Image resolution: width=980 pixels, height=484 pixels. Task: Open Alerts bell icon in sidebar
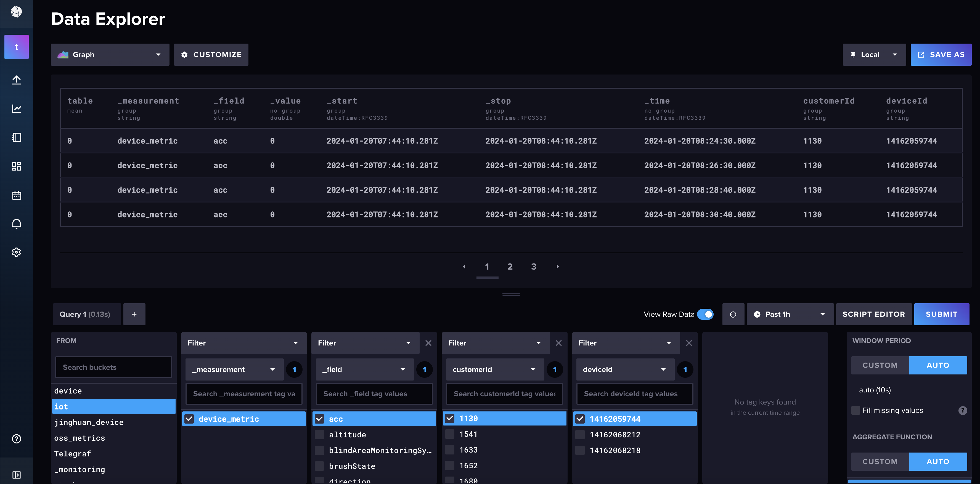16,224
